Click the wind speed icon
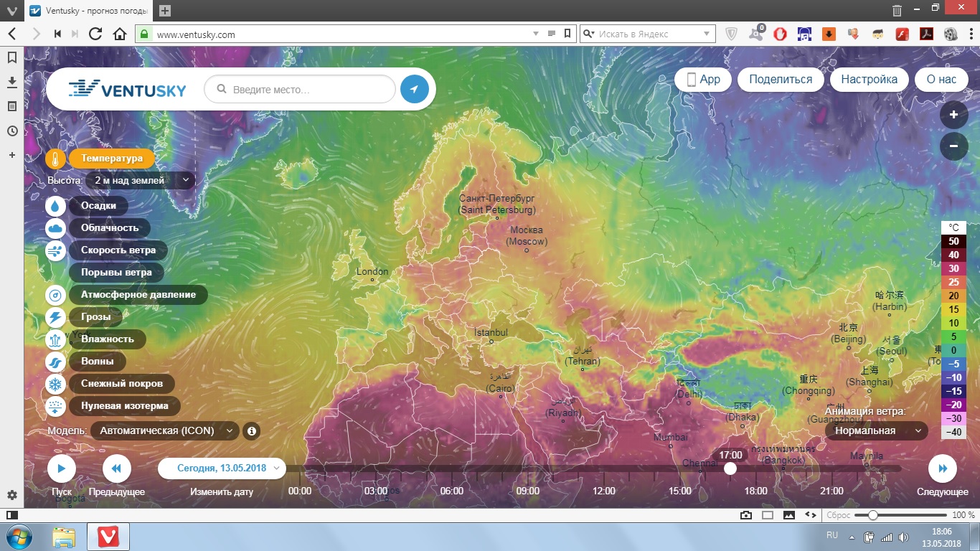This screenshot has height=551, width=980. pos(56,250)
